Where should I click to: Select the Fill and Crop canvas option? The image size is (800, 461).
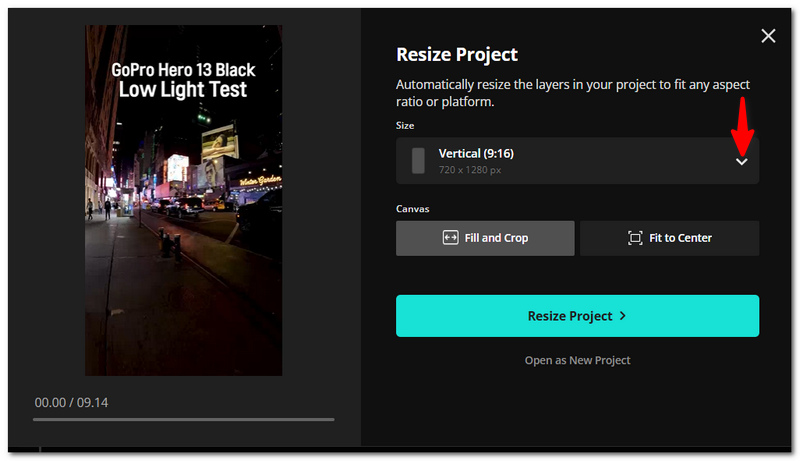pyautogui.click(x=485, y=238)
